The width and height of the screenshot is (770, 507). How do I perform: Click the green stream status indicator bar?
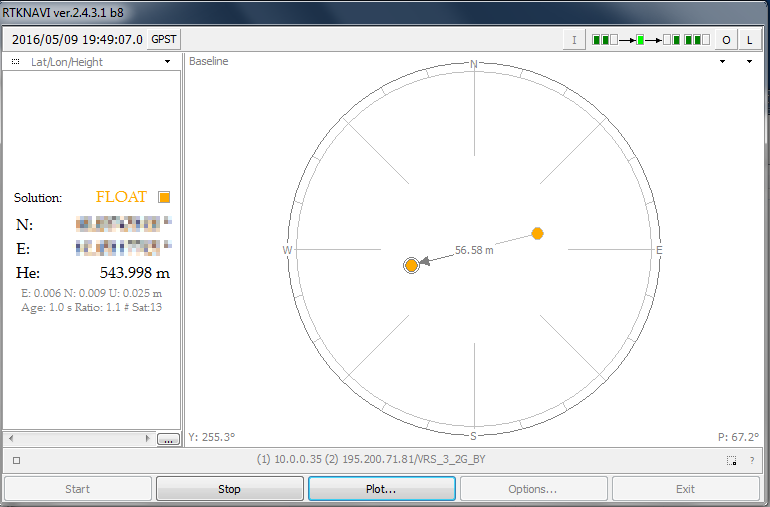(650, 40)
